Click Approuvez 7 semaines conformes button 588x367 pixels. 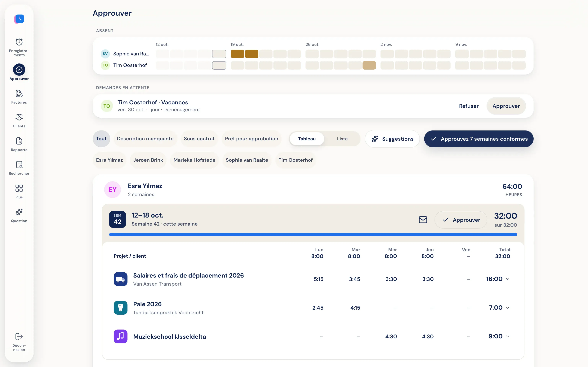tap(479, 139)
